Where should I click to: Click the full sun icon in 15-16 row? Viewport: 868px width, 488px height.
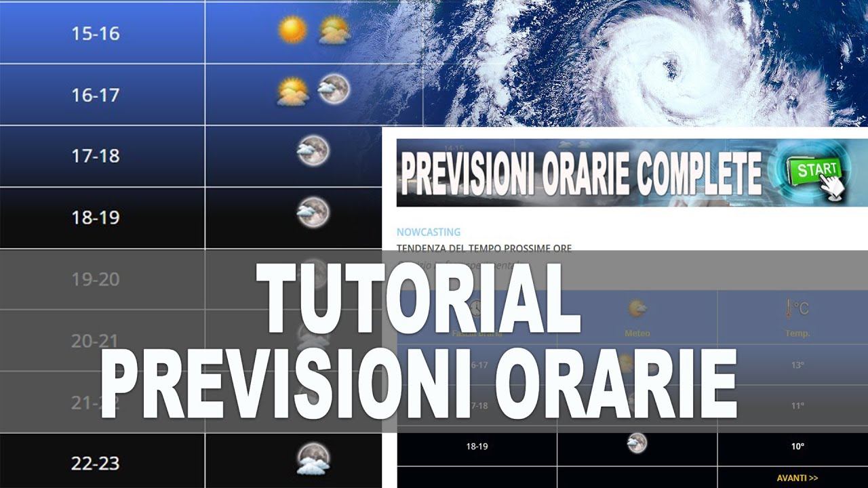[x=293, y=30]
